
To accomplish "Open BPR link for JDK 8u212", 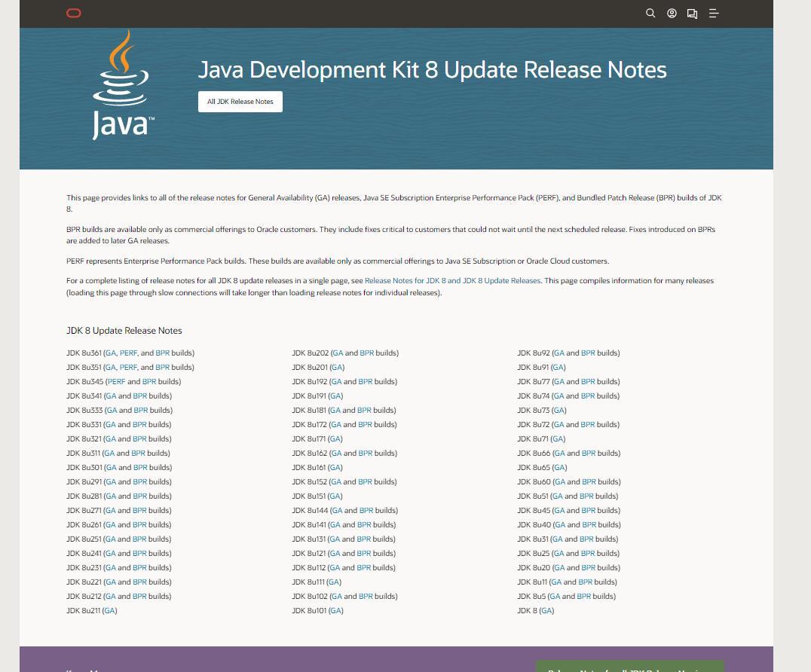I will click(139, 597).
